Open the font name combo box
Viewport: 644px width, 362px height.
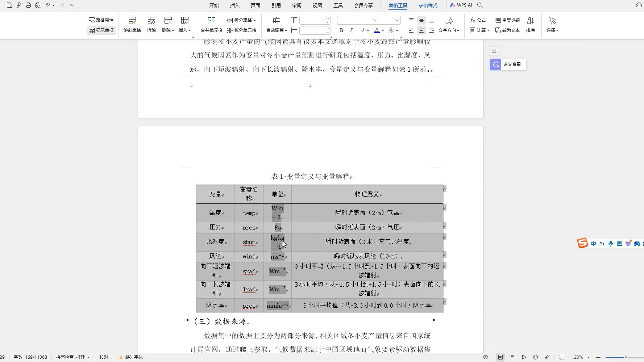(358, 20)
